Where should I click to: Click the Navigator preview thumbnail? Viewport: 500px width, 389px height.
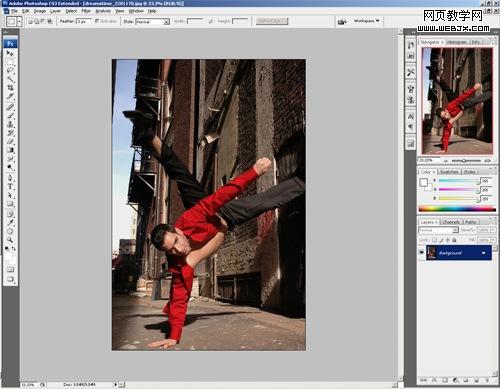(x=457, y=101)
